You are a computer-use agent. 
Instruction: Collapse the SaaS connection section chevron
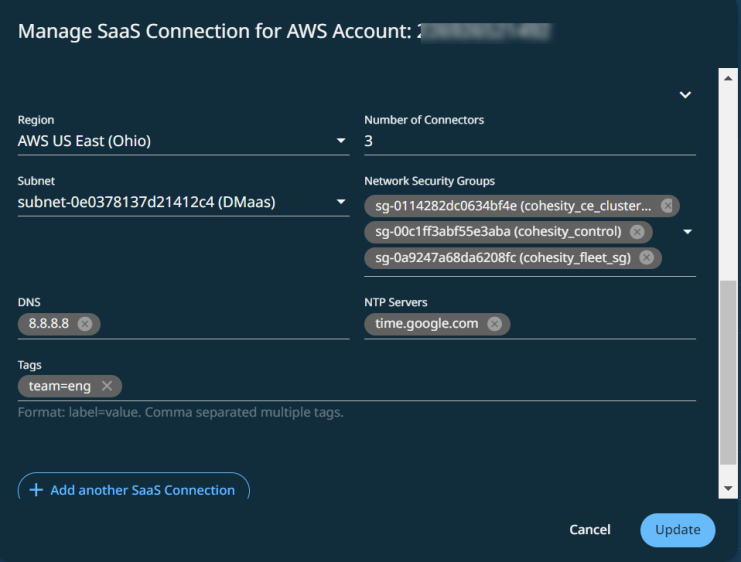(x=685, y=95)
